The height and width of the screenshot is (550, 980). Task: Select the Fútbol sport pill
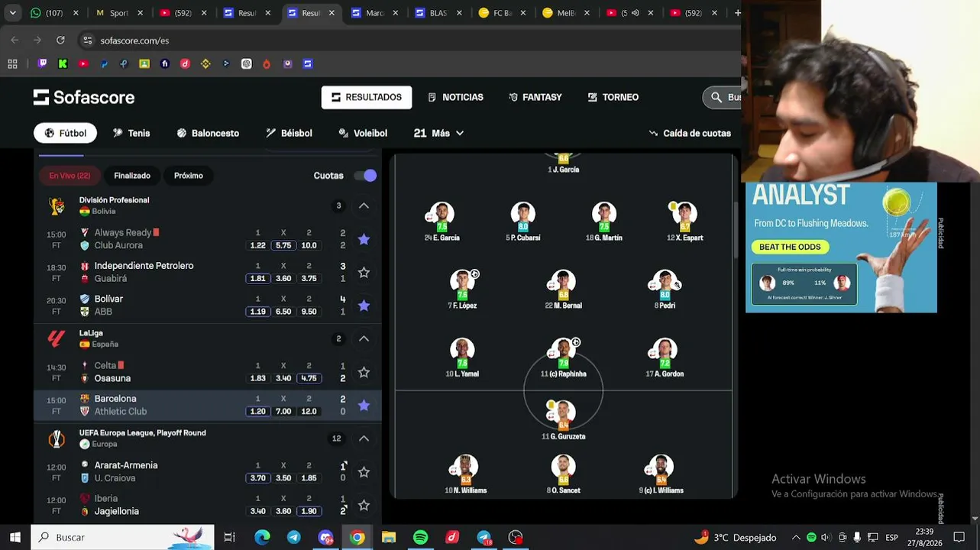click(x=65, y=133)
